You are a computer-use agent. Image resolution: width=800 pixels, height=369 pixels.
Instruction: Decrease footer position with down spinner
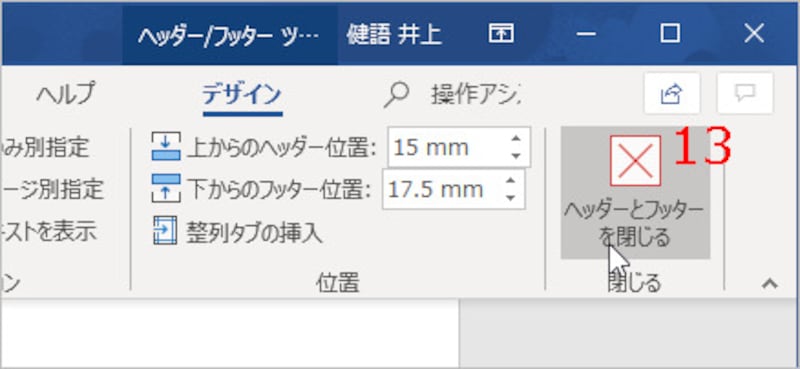tap(511, 199)
